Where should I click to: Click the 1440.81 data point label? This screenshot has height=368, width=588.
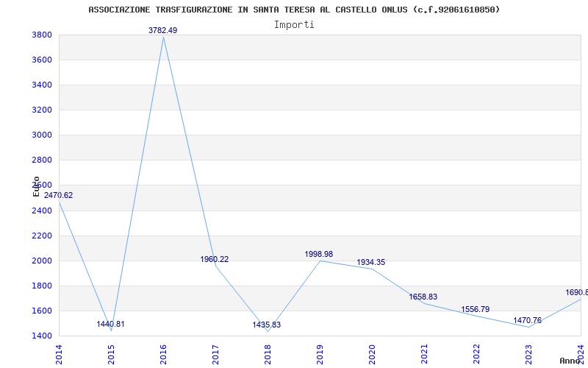tap(110, 324)
